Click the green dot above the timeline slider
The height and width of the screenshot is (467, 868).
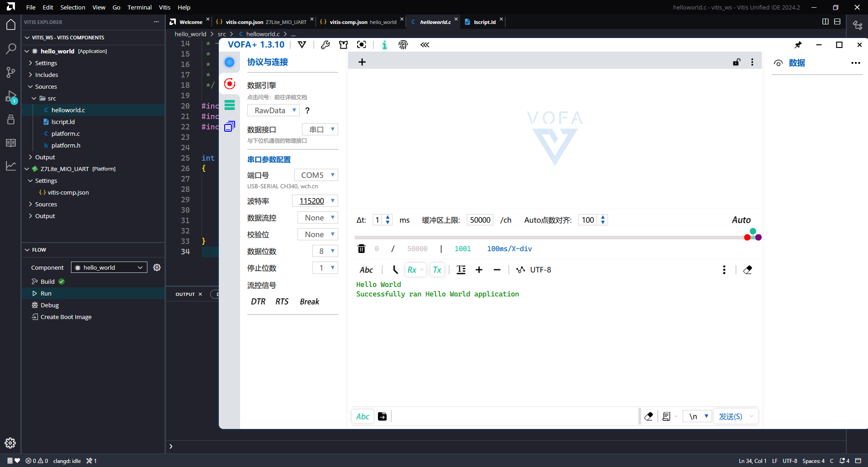coord(753,231)
